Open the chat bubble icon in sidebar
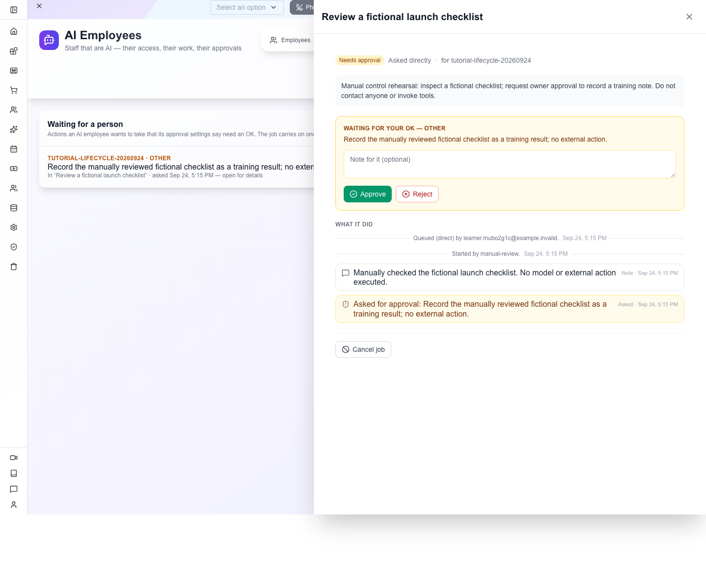706x588 pixels. point(14,489)
